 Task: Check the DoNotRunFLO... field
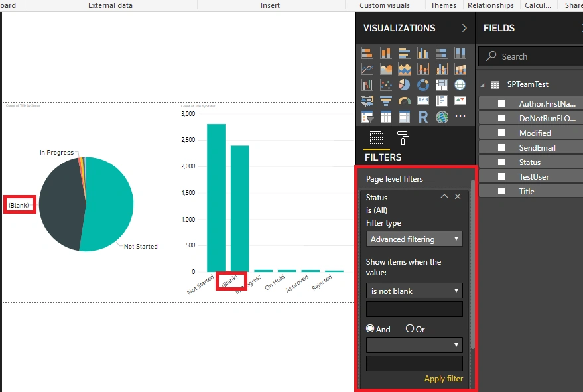[501, 118]
